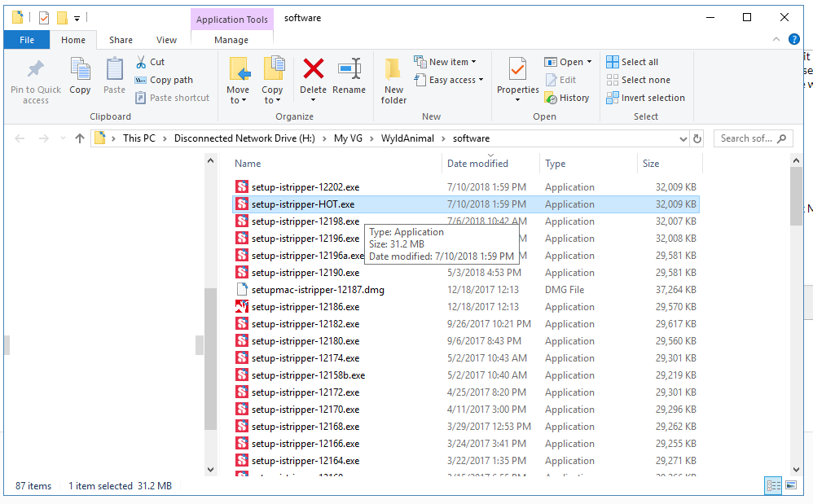Screen dimensions: 813x504
Task: Click This PC in the address path
Action: [x=139, y=138]
